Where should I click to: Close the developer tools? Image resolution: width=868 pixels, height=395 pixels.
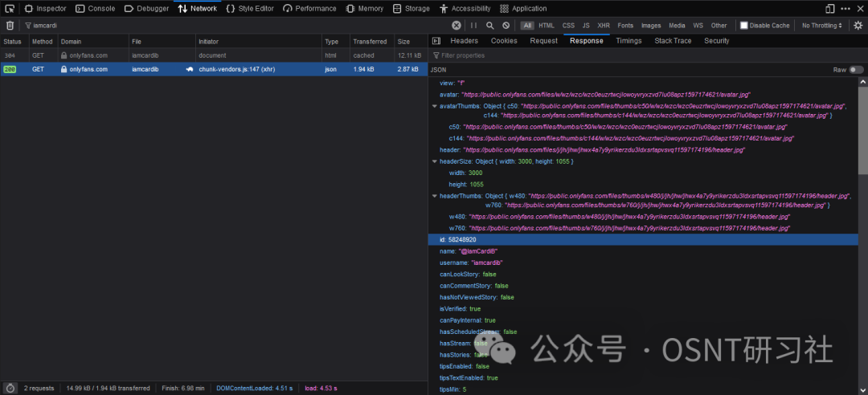click(x=860, y=8)
